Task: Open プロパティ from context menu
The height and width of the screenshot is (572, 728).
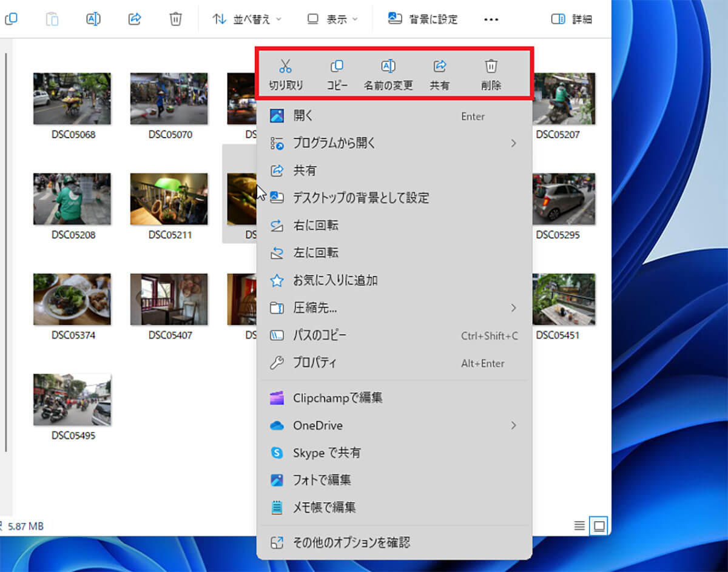Action: coord(394,363)
